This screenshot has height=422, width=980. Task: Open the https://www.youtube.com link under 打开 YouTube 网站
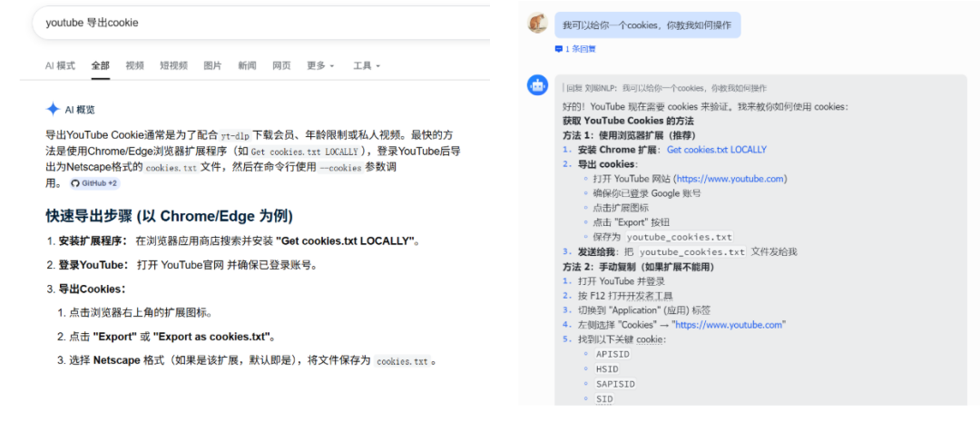pyautogui.click(x=730, y=179)
